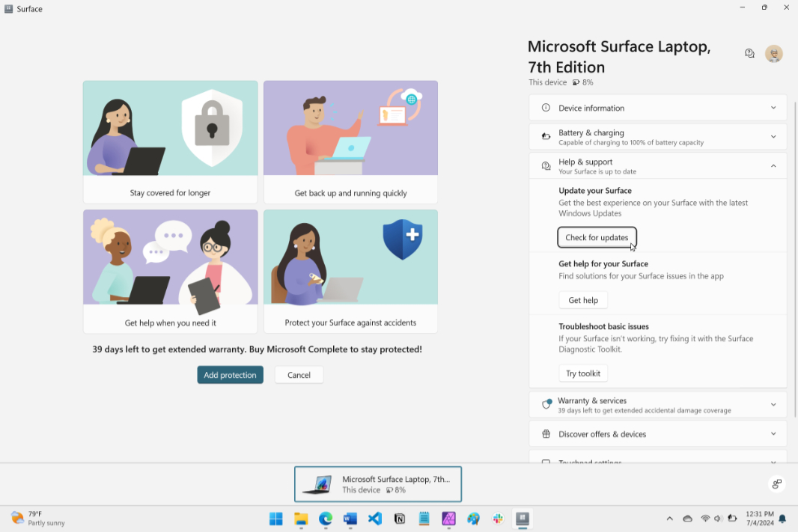Click the Check for updates button
Viewport: 798px width, 532px height.
[597, 237]
